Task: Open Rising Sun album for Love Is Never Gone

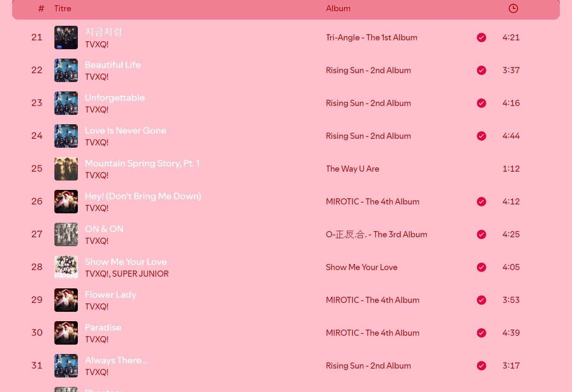Action: click(369, 136)
